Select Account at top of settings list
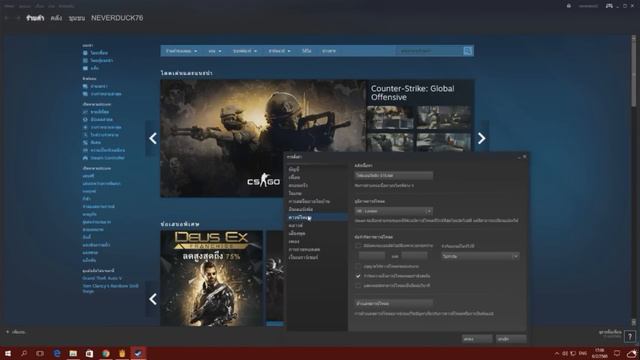This screenshot has width=640, height=360. 294,169
